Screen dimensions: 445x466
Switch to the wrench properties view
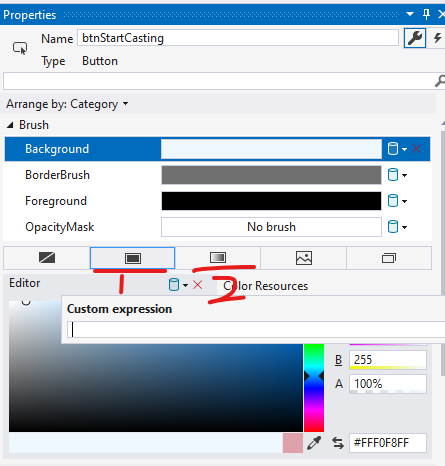415,38
